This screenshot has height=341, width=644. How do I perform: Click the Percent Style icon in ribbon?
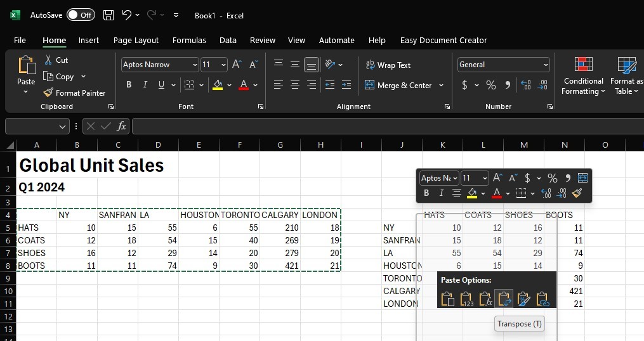[490, 85]
